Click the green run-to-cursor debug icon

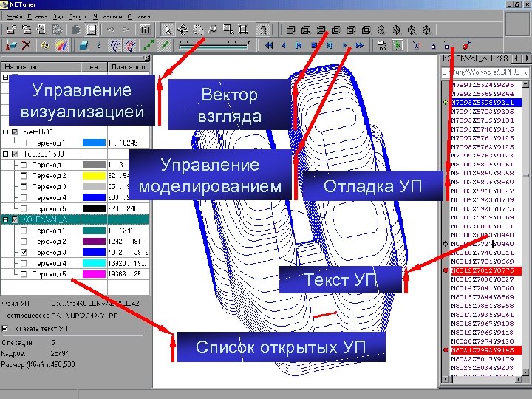point(397,45)
